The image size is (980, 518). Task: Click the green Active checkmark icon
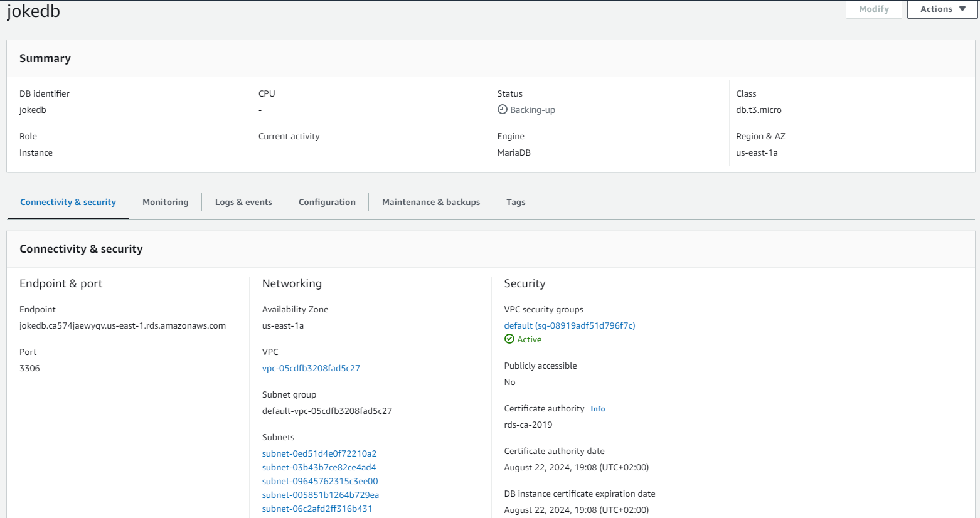coord(509,339)
